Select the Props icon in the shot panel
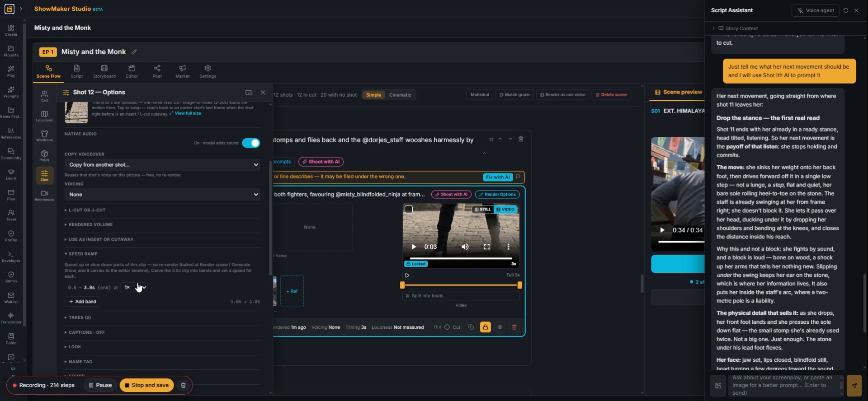 pos(44,155)
